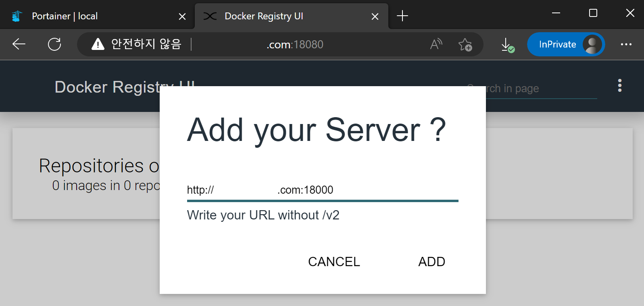Viewport: 644px width, 306px height.
Task: Click the Docker Registry UI tab favicon
Action: pyautogui.click(x=210, y=16)
